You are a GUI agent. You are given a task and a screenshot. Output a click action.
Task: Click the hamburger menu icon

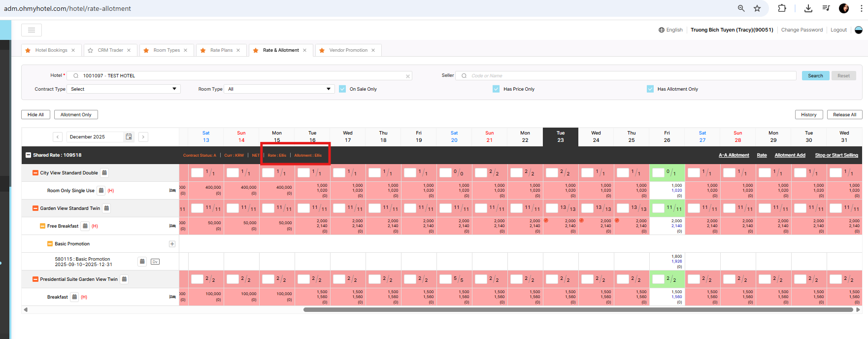click(32, 30)
